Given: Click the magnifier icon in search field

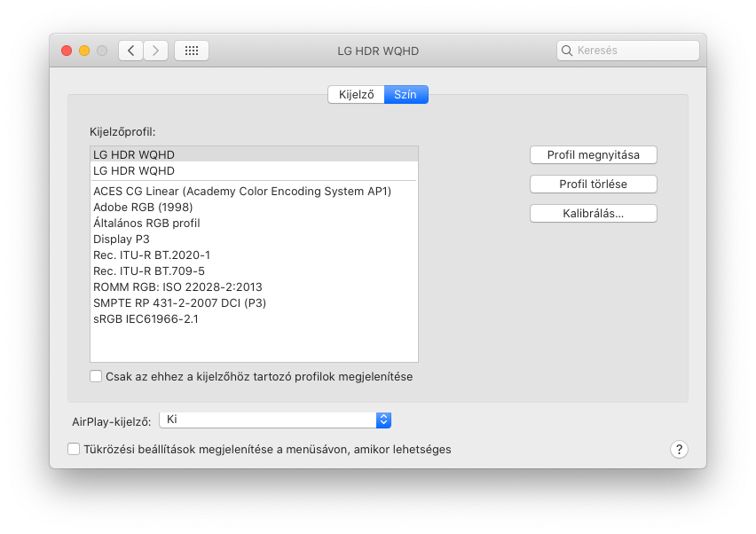Looking at the screenshot, I should [567, 51].
